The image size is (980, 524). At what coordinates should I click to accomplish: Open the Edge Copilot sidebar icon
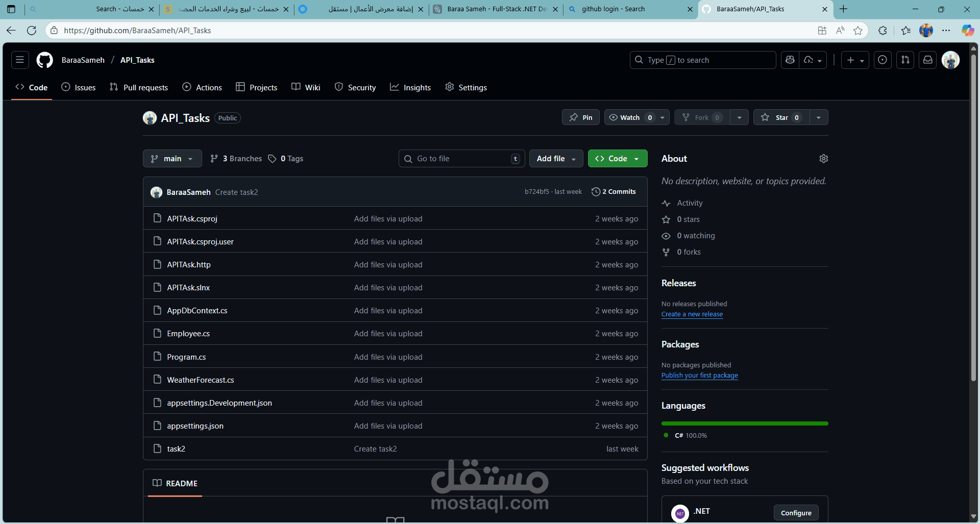click(968, 31)
